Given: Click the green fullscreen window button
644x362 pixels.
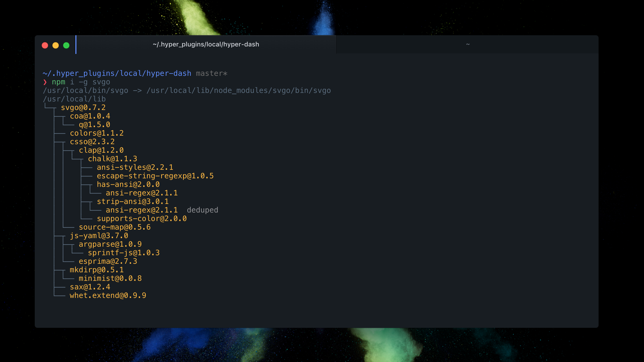Looking at the screenshot, I should [66, 45].
